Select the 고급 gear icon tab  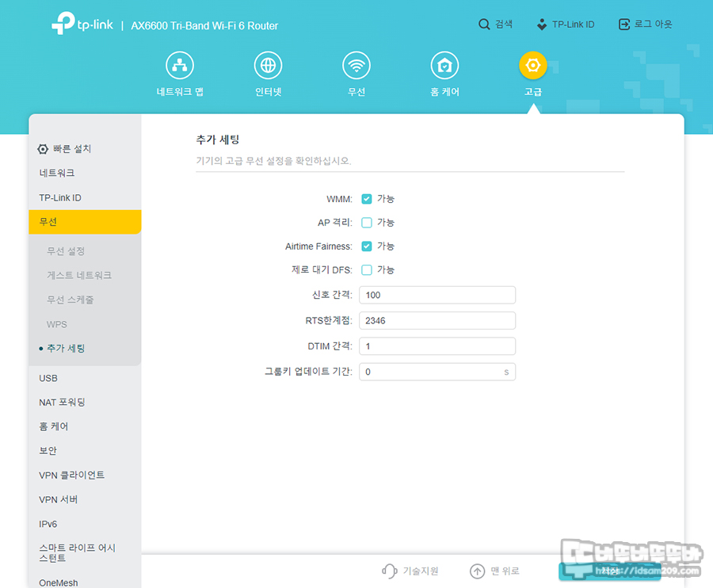point(532,66)
